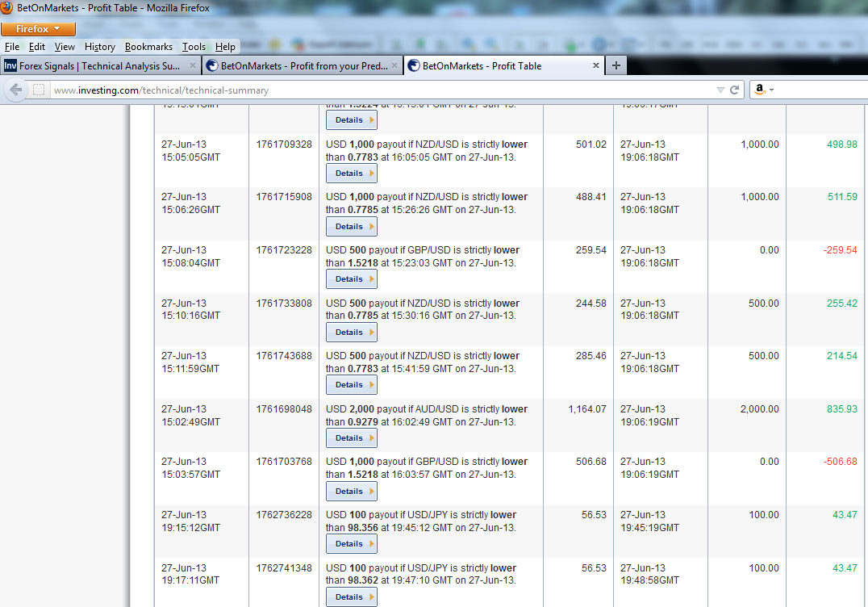The width and height of the screenshot is (868, 607).
Task: Open Details for contract 1761733808
Action: pyautogui.click(x=352, y=333)
